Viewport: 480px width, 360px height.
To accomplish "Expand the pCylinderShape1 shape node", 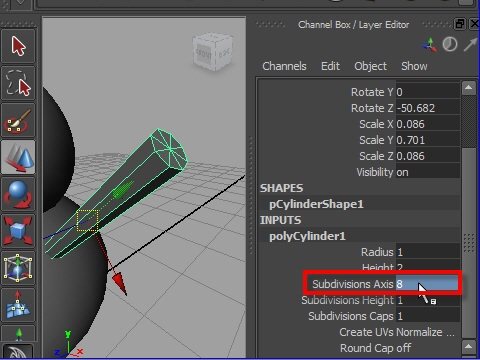I will tap(316, 204).
